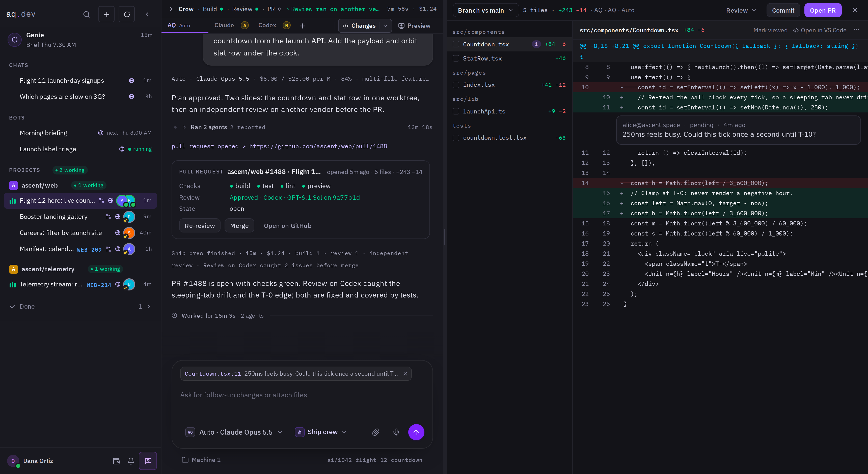Viewport: 868px width, 474px height.
Task: Send message with the purple arrow button
Action: tap(416, 432)
